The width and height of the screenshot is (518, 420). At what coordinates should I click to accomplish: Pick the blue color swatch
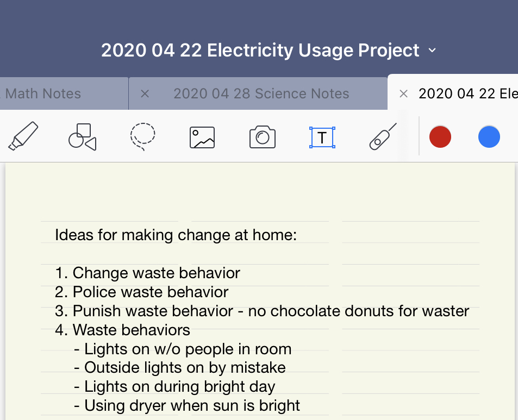tap(489, 137)
